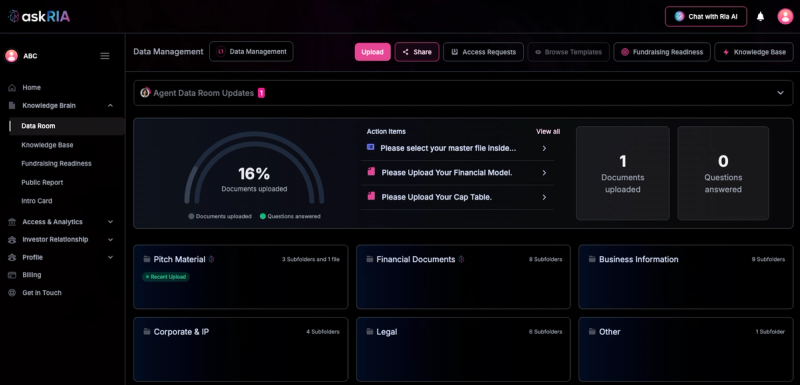Viewport: 800px width, 385px height.
Task: Expand the Profile chevron
Action: tap(110, 258)
